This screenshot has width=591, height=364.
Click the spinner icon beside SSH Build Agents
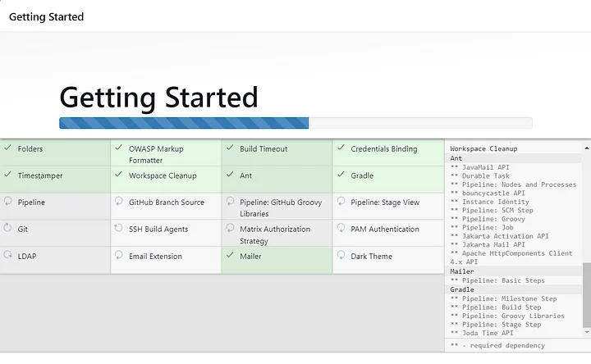tap(119, 228)
